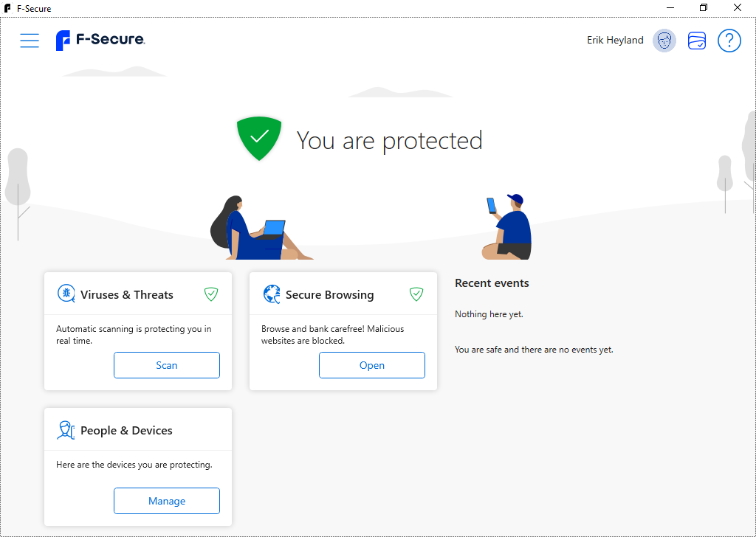Click the Viruses & Threats bug icon
Screen dimensions: 756x537
[x=66, y=294]
